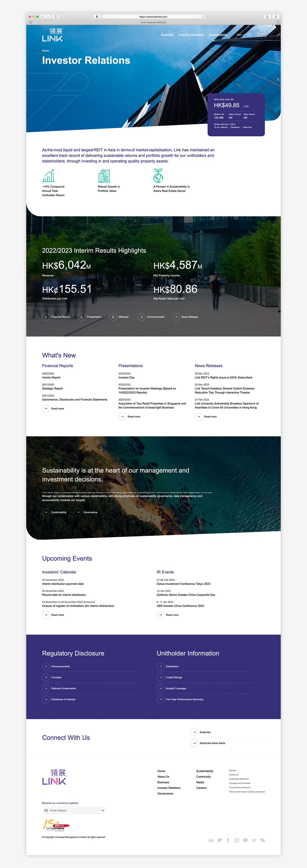The width and height of the screenshot is (307, 868).
Task: Open the Disclaimer link in stock card
Action: [235, 127]
